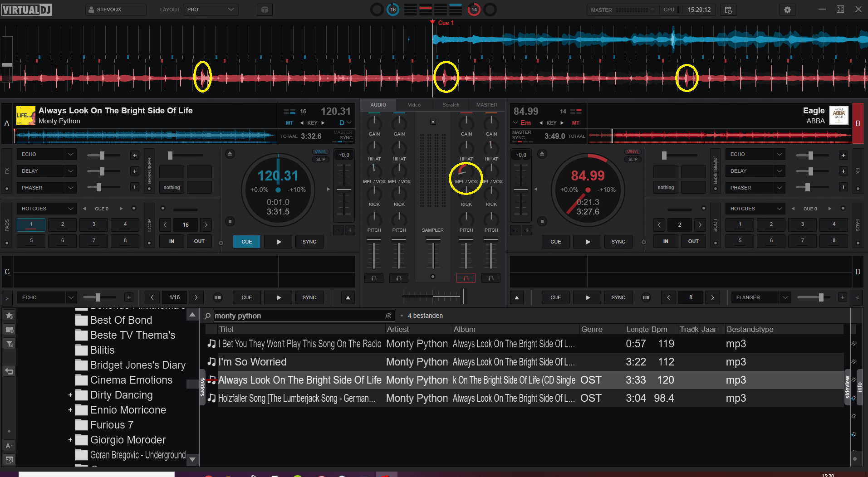Click deck A pitch plus button
Viewport: 868px width, 477px height.
point(350,230)
